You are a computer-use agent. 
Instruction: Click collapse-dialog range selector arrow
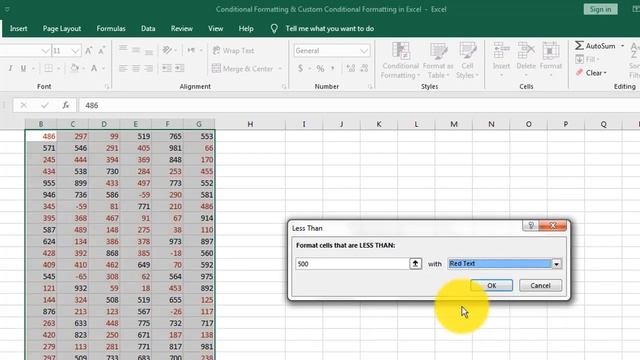point(416,264)
